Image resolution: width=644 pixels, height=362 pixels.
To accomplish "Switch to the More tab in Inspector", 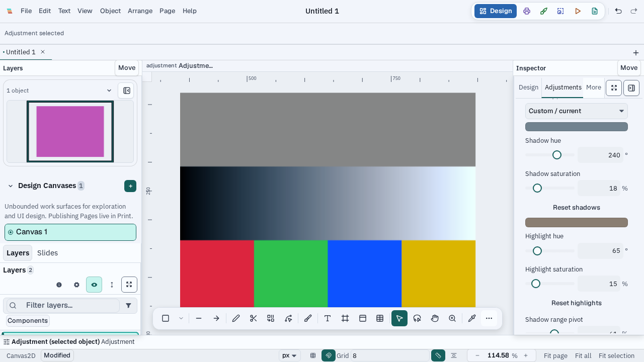I will 594,87.
